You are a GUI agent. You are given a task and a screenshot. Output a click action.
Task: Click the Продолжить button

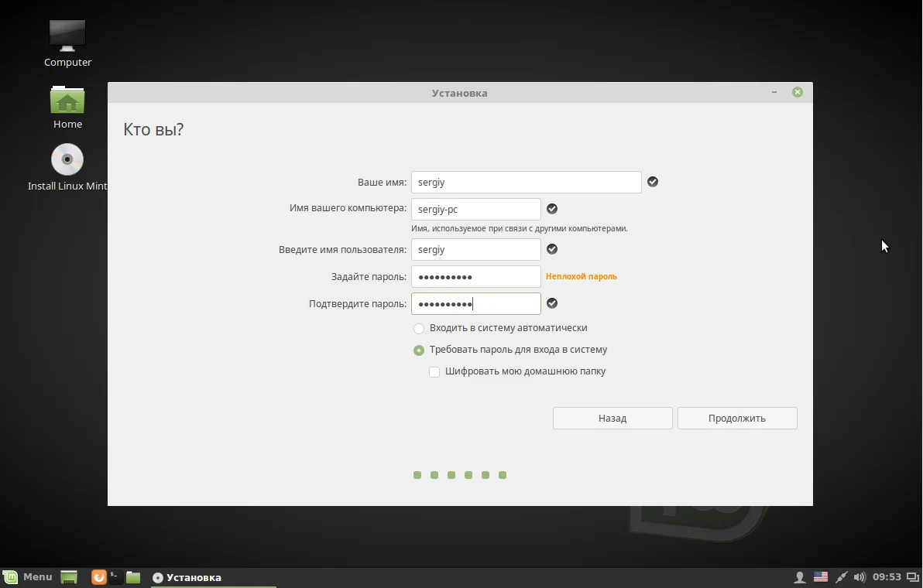(x=737, y=418)
